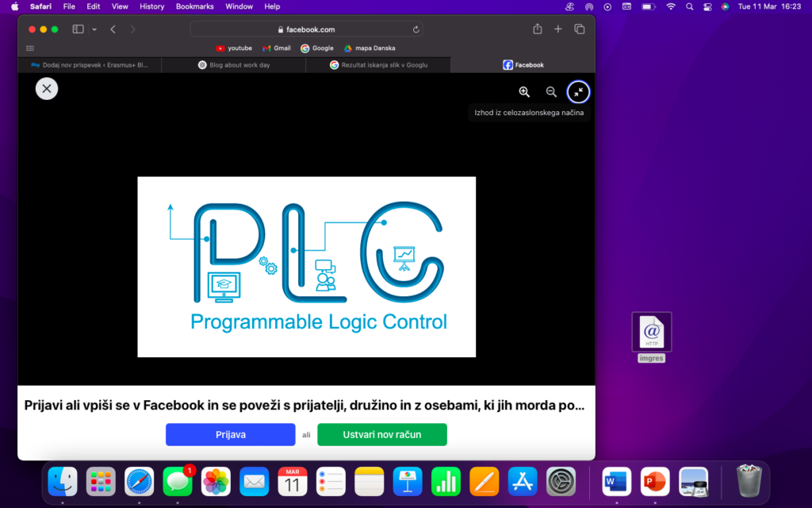Click the Safari Share icon
This screenshot has width=812, height=508.
(x=537, y=29)
